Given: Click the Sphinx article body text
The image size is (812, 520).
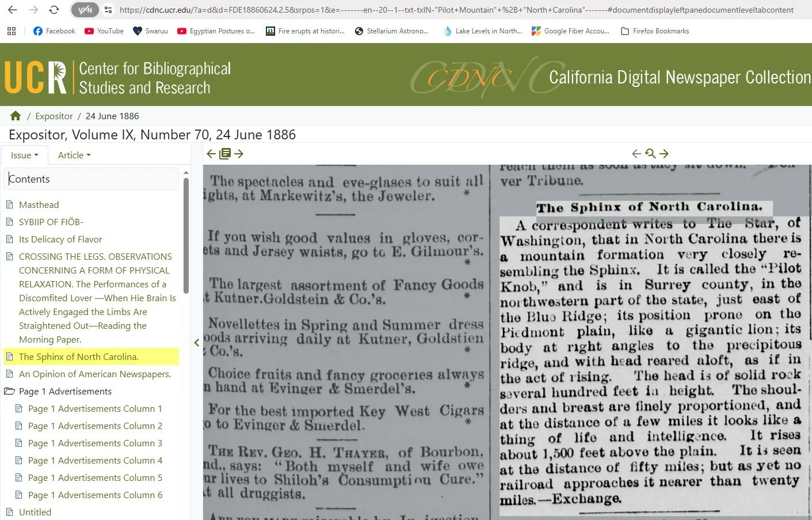Looking at the screenshot, I should click(x=650, y=361).
